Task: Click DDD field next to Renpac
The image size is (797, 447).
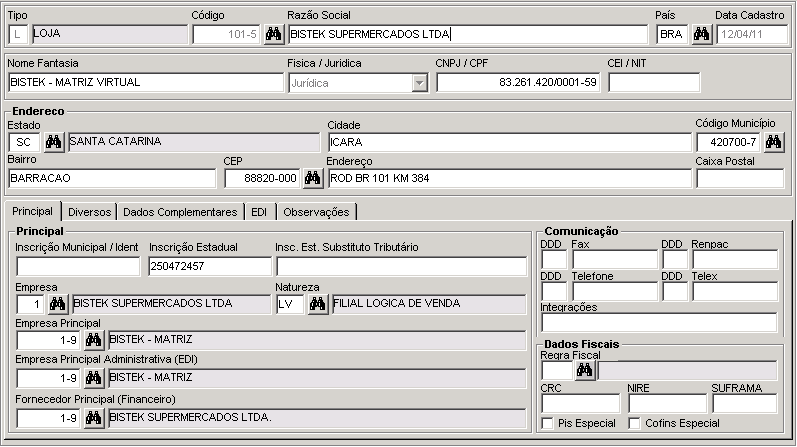Action: coord(675,259)
